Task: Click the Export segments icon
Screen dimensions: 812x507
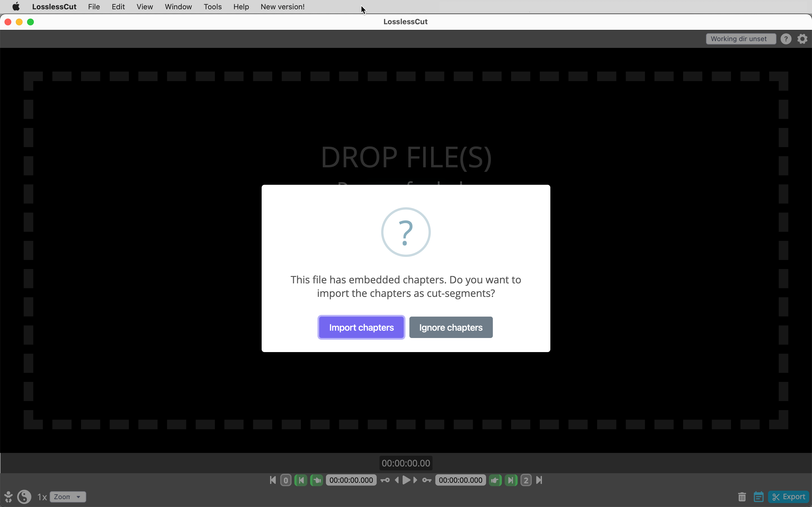Action: point(788,497)
